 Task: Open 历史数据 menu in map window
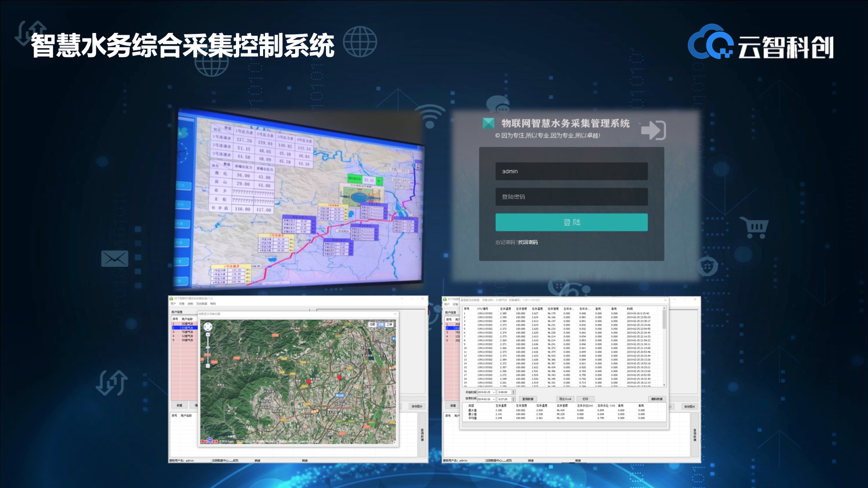[202, 304]
